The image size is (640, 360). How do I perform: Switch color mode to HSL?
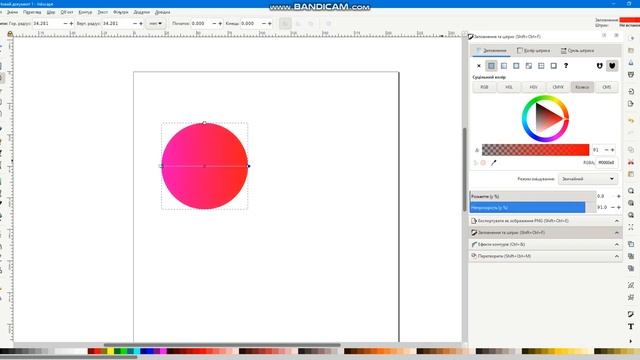pyautogui.click(x=509, y=87)
